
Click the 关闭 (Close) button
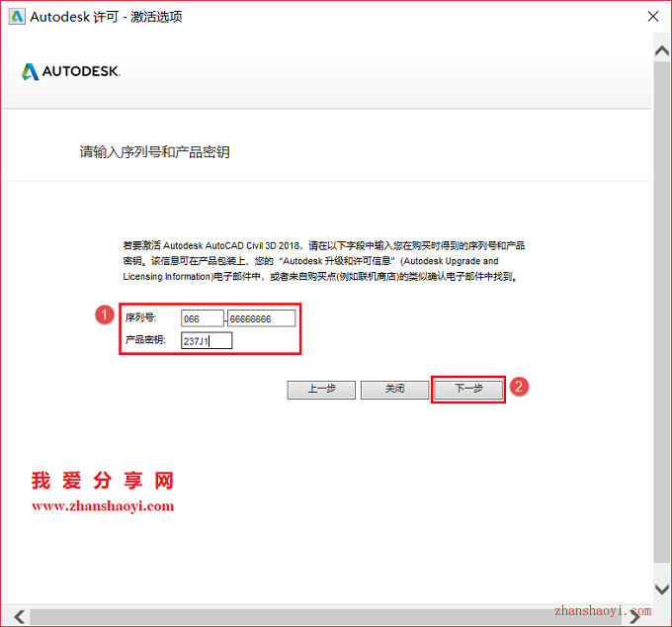click(x=394, y=390)
